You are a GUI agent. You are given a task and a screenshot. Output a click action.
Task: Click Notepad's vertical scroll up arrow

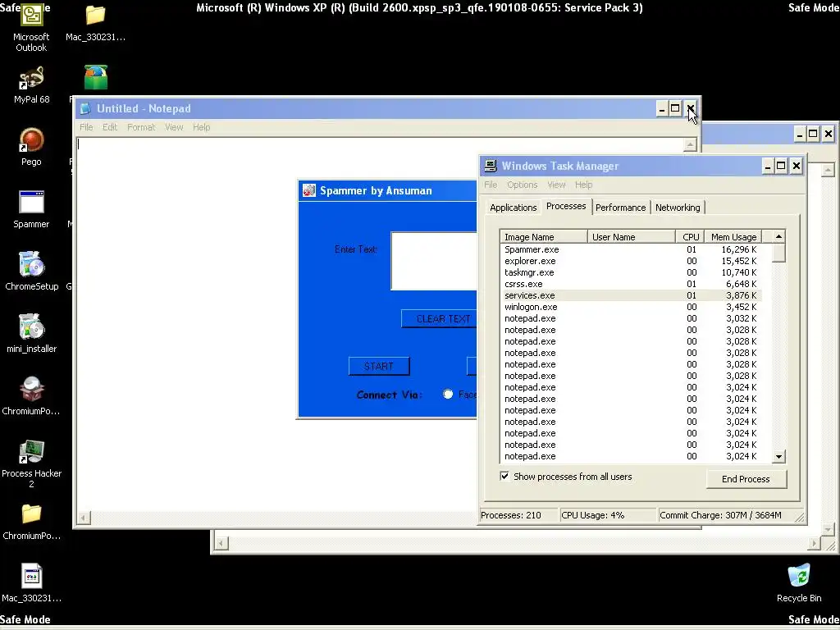690,144
